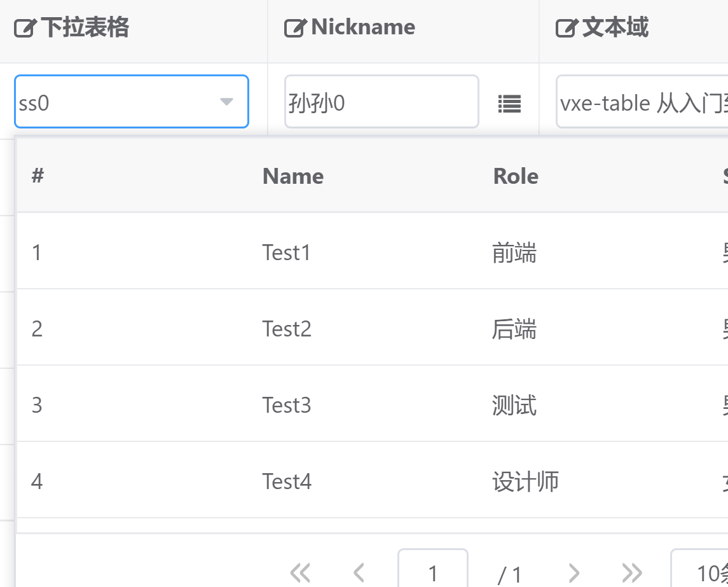Select the Test1 前端 row
Image resolution: width=728 pixels, height=587 pixels.
tap(318, 252)
